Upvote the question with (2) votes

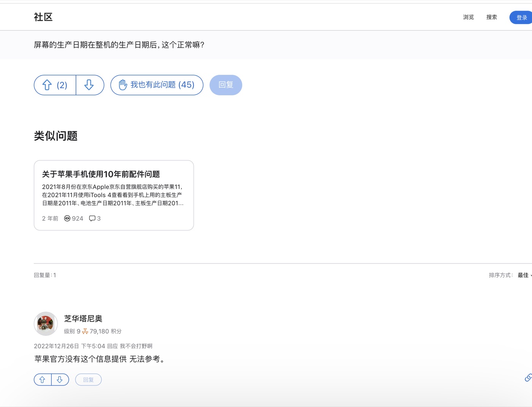[55, 85]
